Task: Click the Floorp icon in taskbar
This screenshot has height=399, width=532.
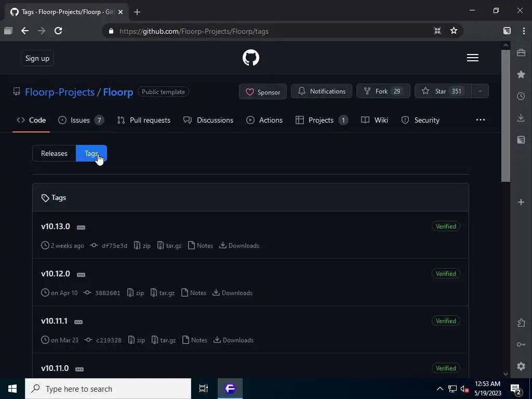Action: point(230,389)
